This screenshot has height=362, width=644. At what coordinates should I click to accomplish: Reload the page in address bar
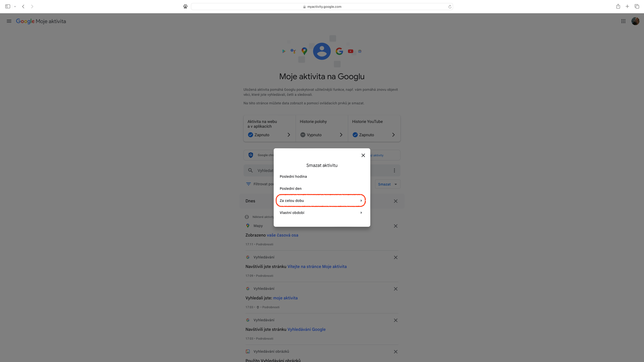tap(450, 7)
